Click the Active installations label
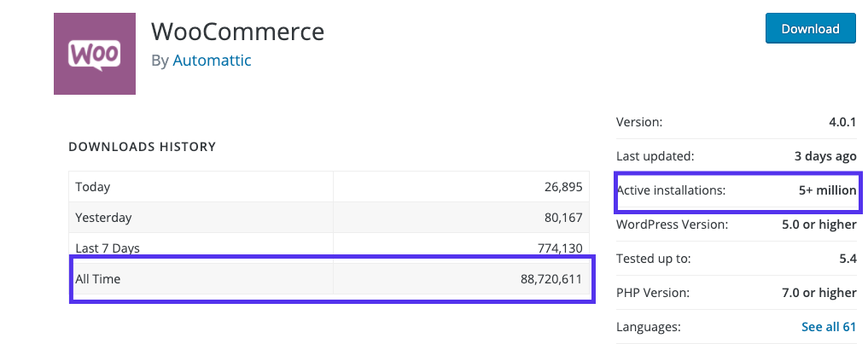 pyautogui.click(x=670, y=190)
